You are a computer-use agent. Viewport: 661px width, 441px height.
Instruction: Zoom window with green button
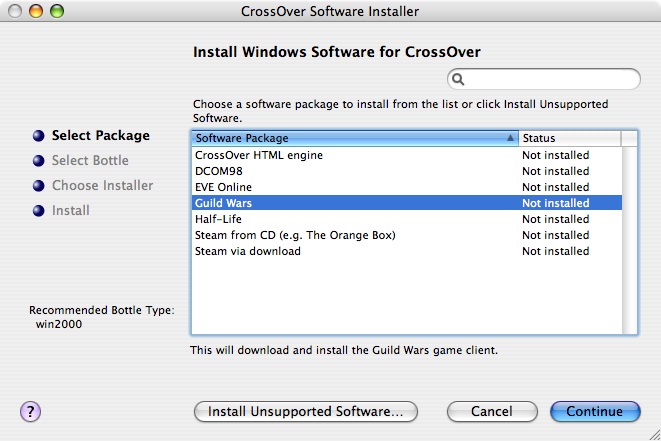[x=57, y=11]
